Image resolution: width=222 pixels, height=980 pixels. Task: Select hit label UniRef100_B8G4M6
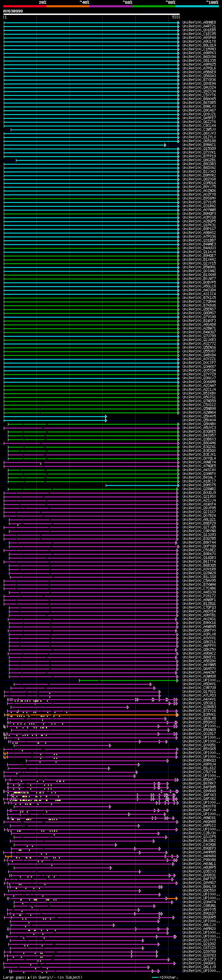tap(199, 443)
